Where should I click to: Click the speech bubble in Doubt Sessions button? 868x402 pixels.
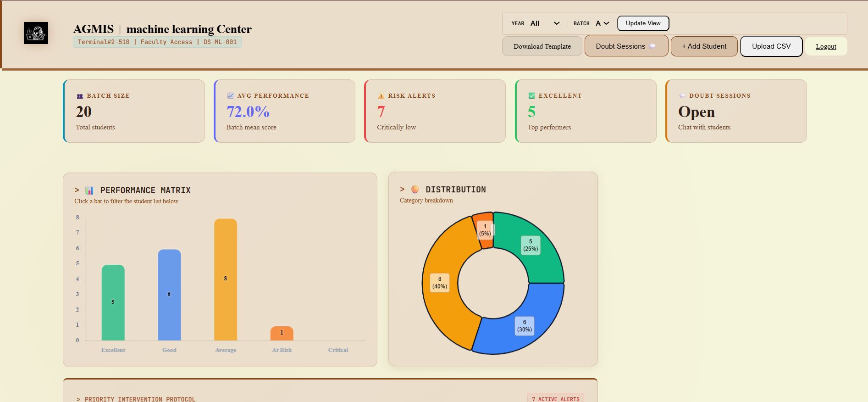652,46
